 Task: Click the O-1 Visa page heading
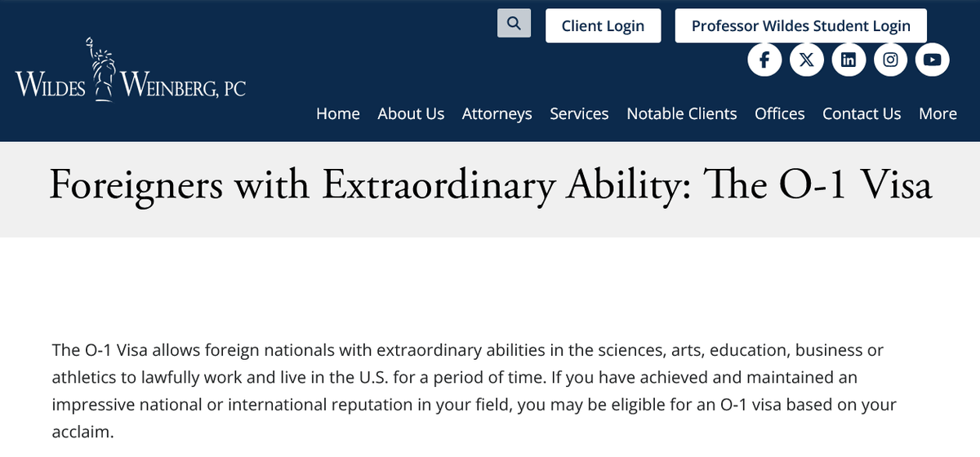click(490, 184)
